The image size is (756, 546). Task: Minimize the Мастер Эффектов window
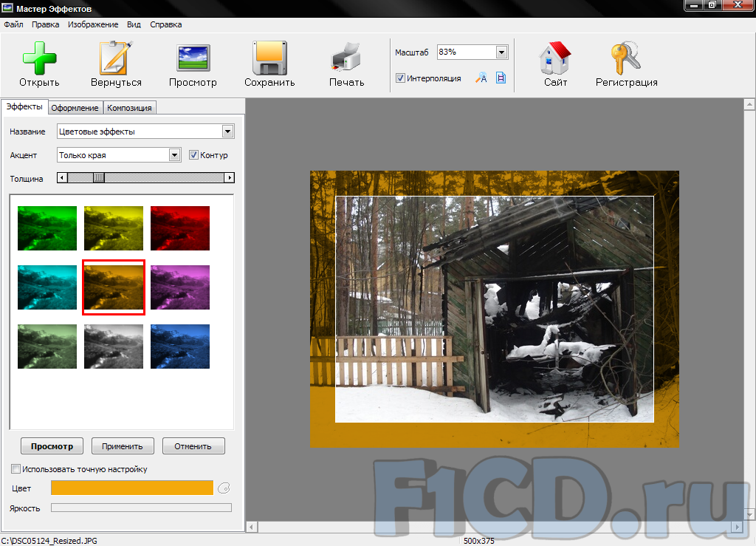[x=694, y=5]
